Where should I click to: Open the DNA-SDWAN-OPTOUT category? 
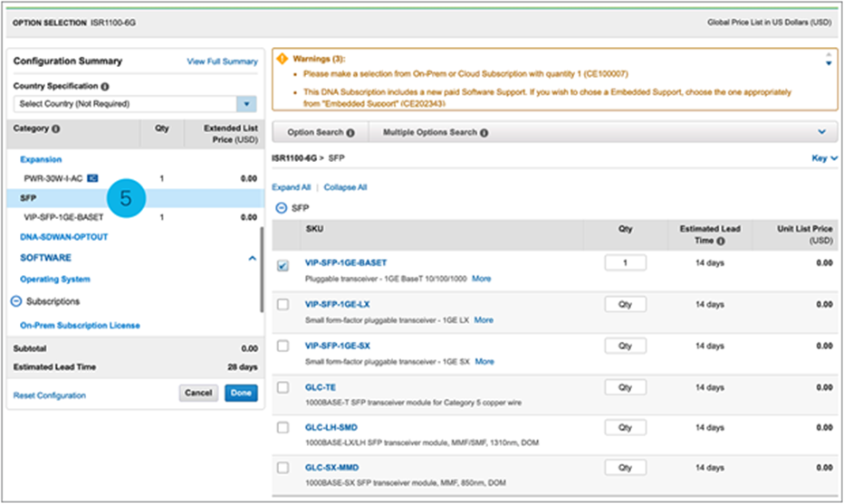click(x=64, y=237)
